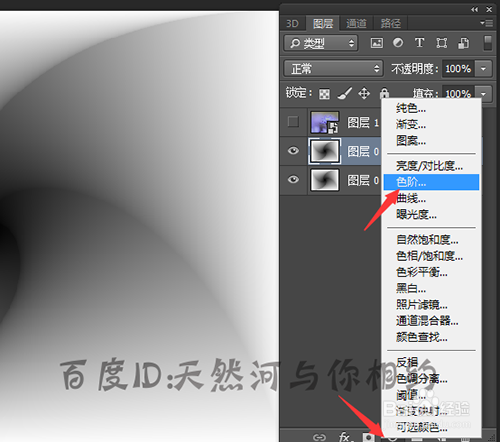Lock transparent pixels checkerboard icon
500x442 pixels.
coord(324,94)
